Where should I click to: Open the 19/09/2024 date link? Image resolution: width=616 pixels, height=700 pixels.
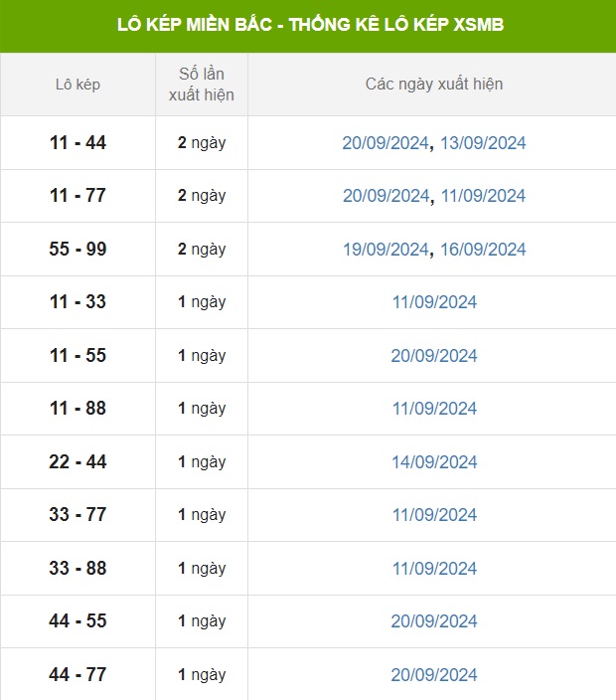[x=385, y=250]
